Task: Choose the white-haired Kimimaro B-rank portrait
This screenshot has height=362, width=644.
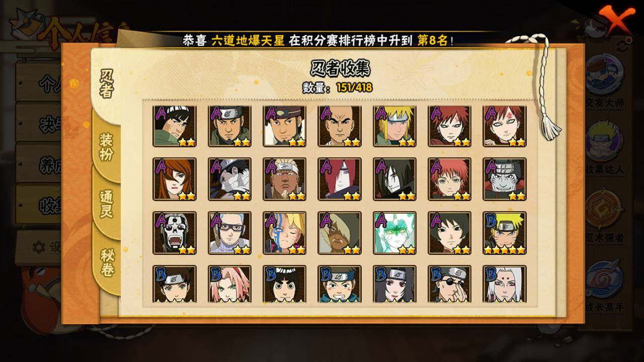Action: pos(505,284)
